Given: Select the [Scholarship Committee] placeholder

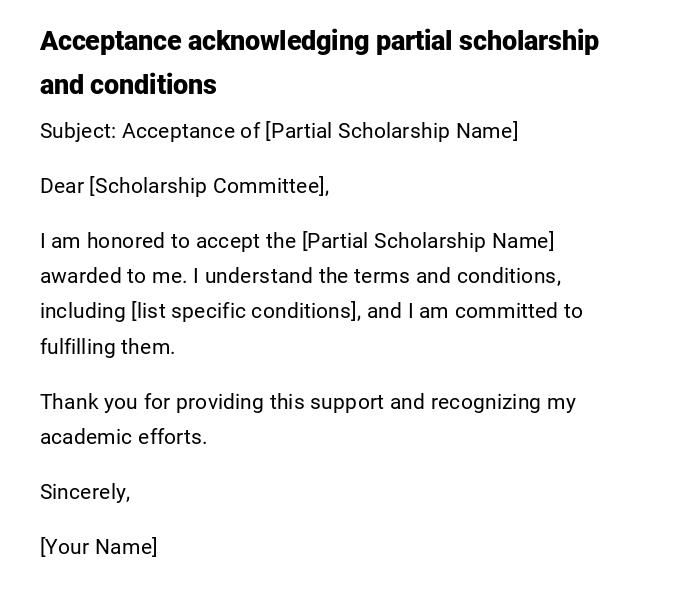Looking at the screenshot, I should tap(208, 186).
